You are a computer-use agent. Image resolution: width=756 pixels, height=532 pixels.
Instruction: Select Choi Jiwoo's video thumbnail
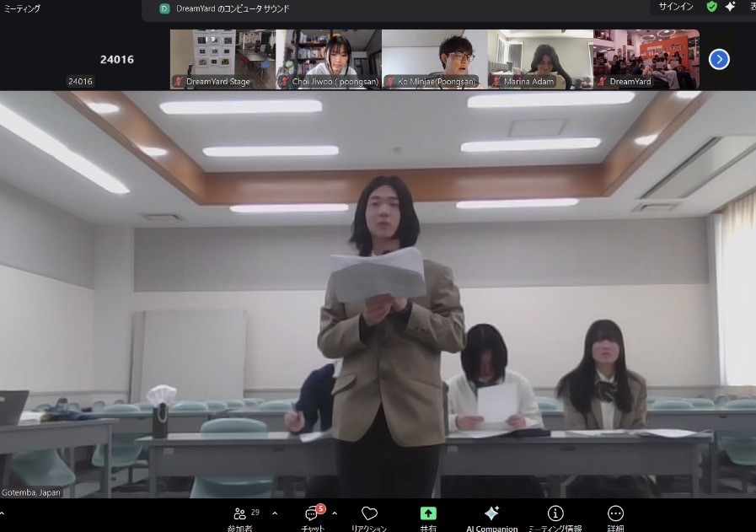pos(329,59)
